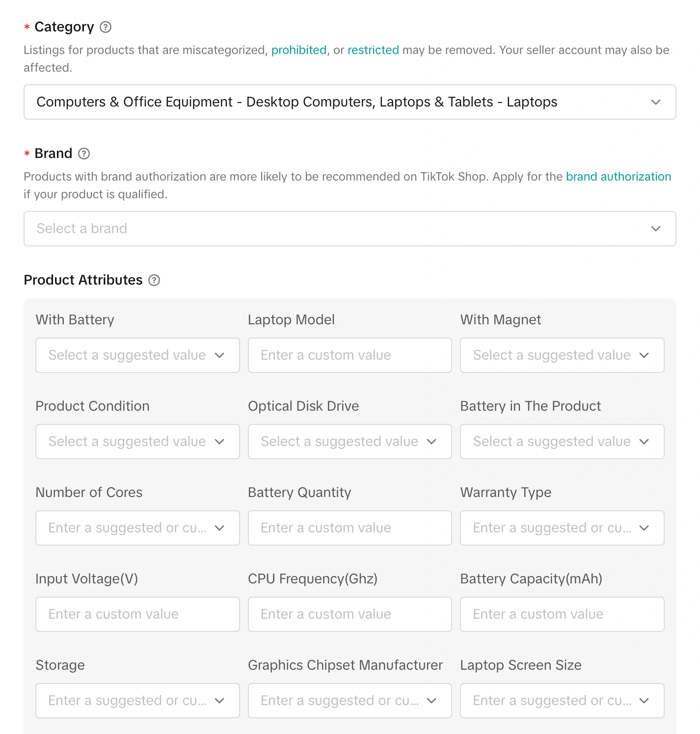Focus the Battery Quantity input field
Screen dimensions: 700x734
(x=350, y=528)
